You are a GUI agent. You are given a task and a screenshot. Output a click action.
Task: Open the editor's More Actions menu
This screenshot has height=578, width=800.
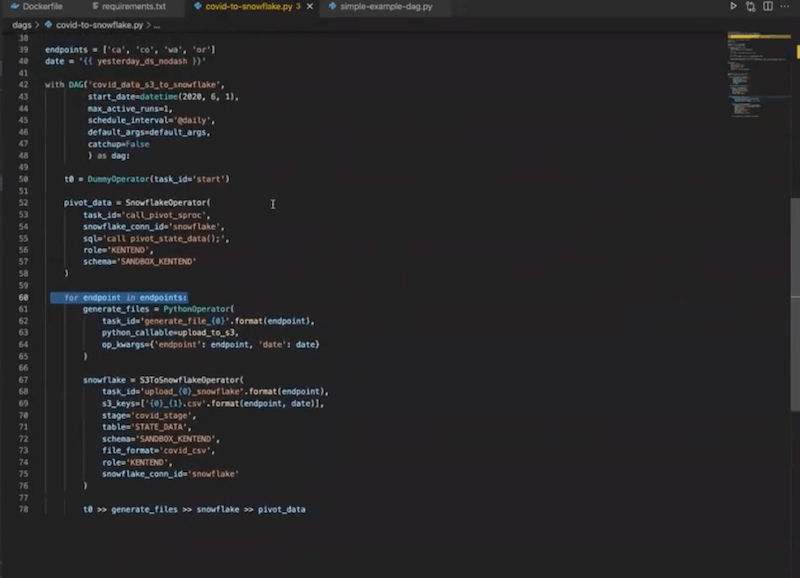[x=786, y=6]
